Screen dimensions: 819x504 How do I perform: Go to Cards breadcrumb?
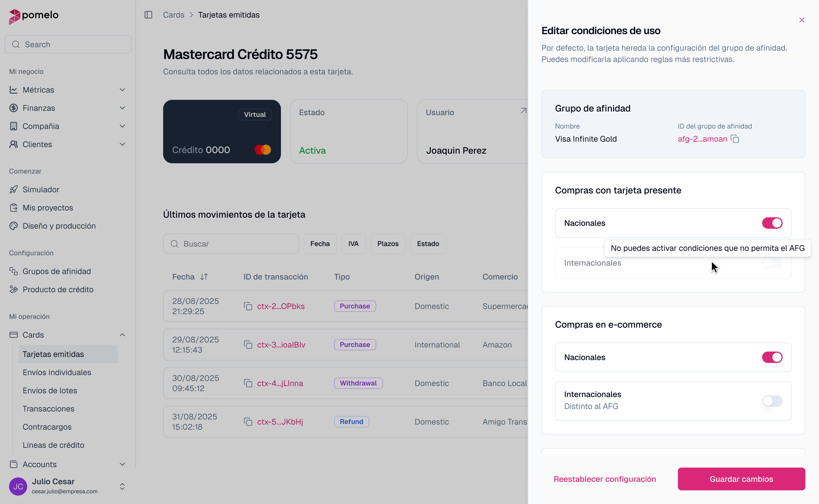pos(173,15)
